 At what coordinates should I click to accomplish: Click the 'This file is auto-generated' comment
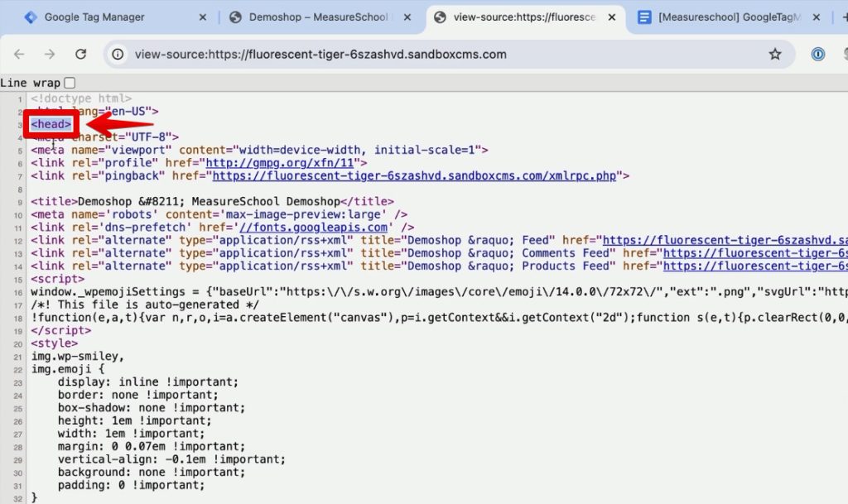click(x=144, y=305)
